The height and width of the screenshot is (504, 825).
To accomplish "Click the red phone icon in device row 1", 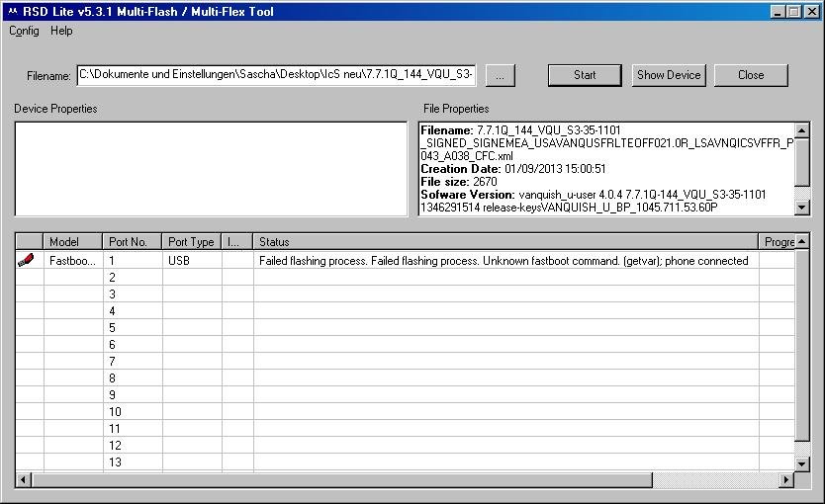I will coord(26,260).
